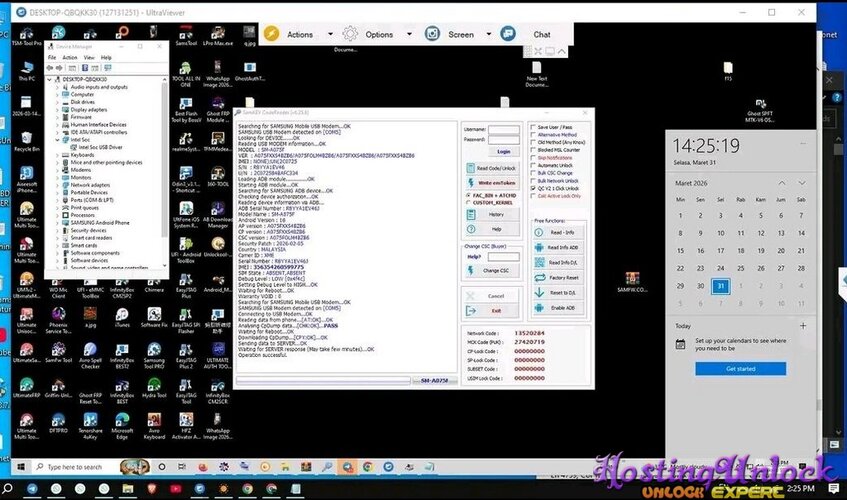Open the Actions dropdown arrow
Screen dimensions: 847x500
point(331,34)
